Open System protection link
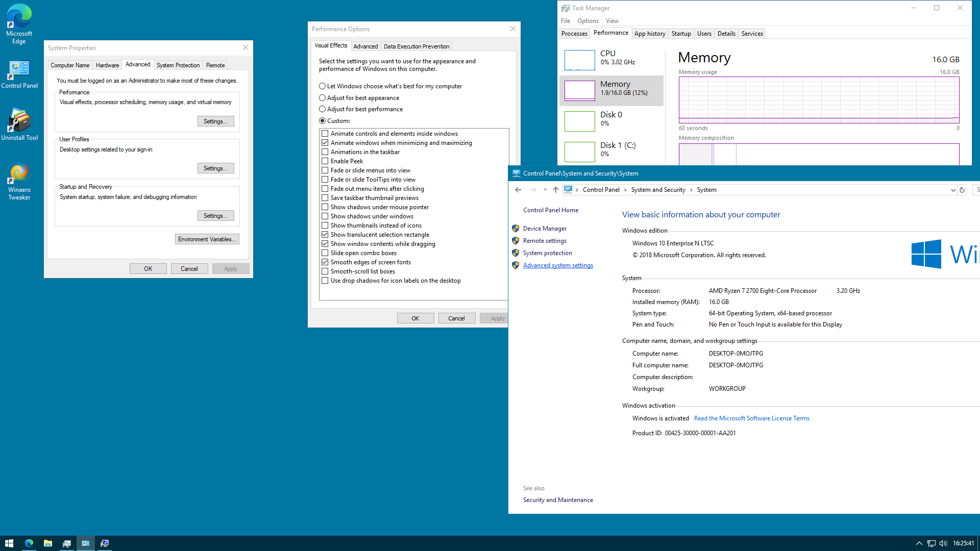Image resolution: width=980 pixels, height=551 pixels. click(547, 253)
